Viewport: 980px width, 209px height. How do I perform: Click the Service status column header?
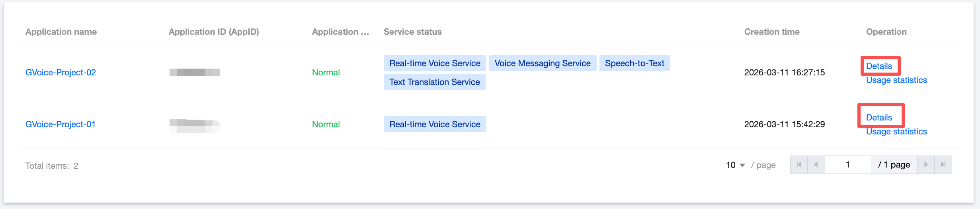(412, 32)
